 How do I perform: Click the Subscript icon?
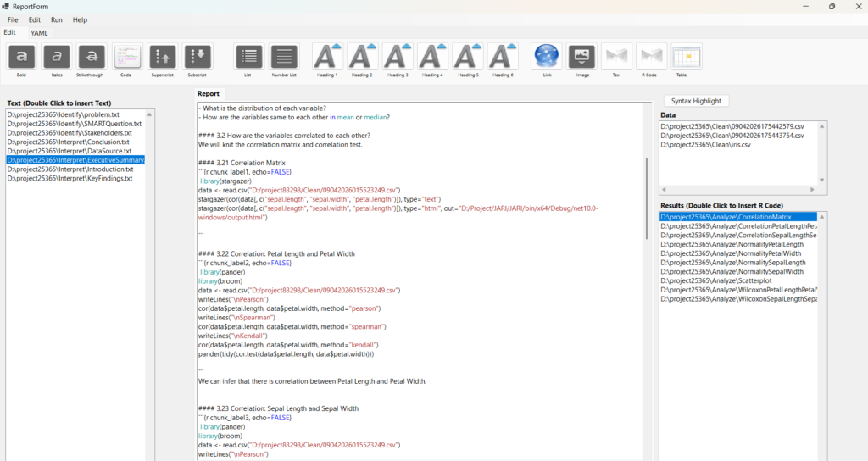point(197,57)
